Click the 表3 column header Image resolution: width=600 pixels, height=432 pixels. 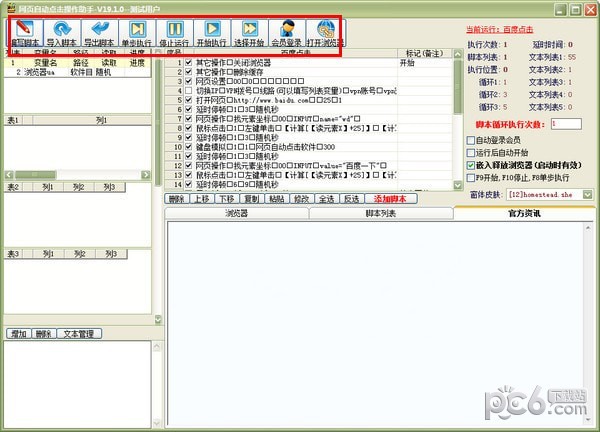click(x=13, y=254)
